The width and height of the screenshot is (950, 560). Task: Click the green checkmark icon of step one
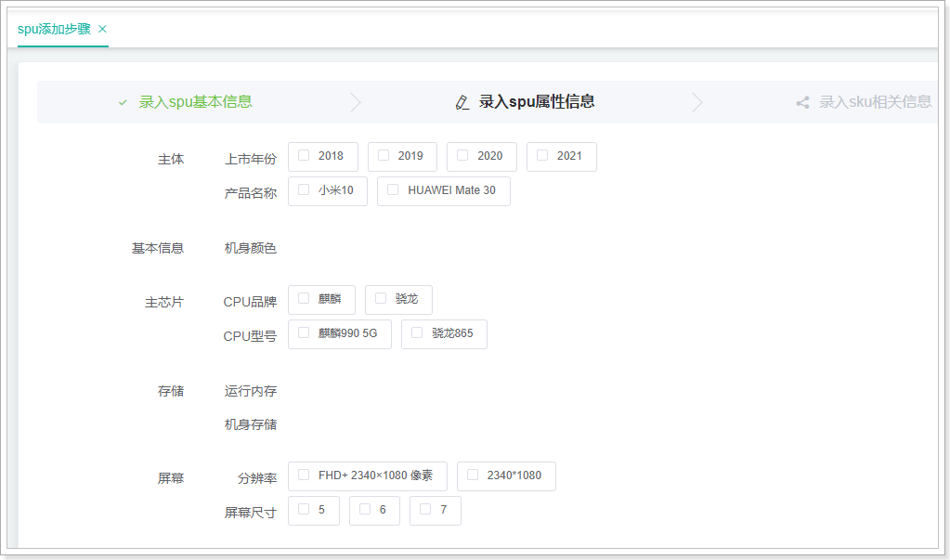[x=123, y=102]
